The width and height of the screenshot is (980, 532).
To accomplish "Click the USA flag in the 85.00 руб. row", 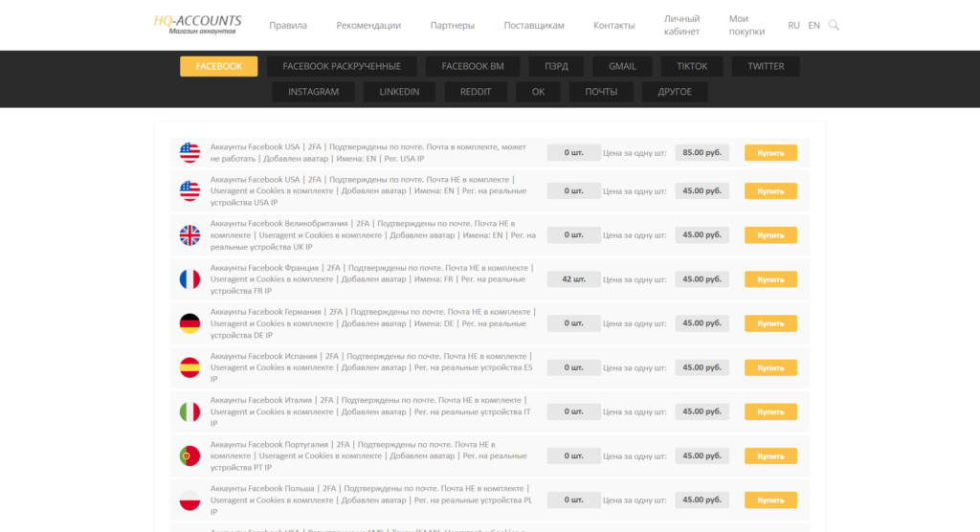I will click(x=190, y=152).
